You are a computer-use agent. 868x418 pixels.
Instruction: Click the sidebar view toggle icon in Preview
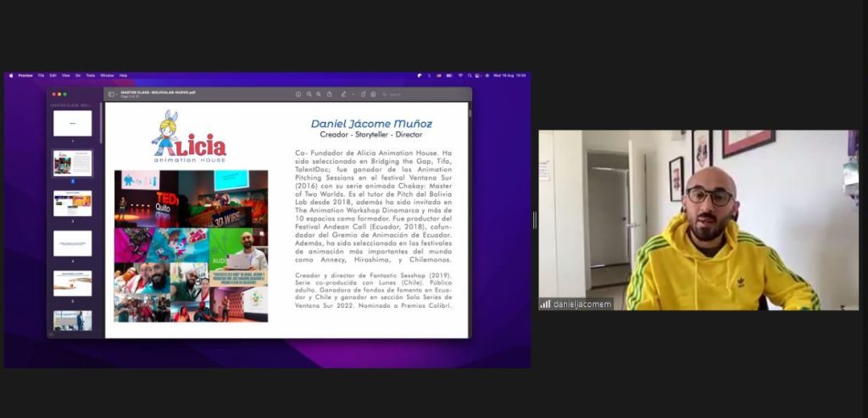[110, 94]
